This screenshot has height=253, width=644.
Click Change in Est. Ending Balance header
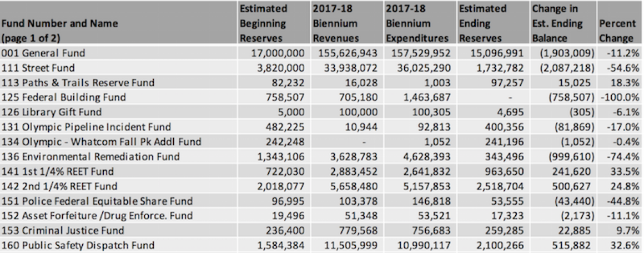(558, 24)
